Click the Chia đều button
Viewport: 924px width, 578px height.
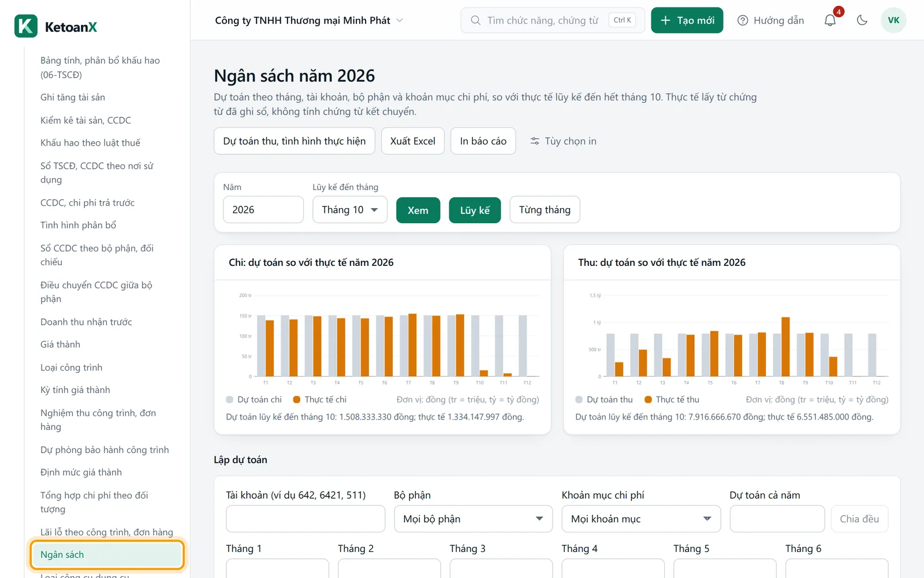(859, 519)
